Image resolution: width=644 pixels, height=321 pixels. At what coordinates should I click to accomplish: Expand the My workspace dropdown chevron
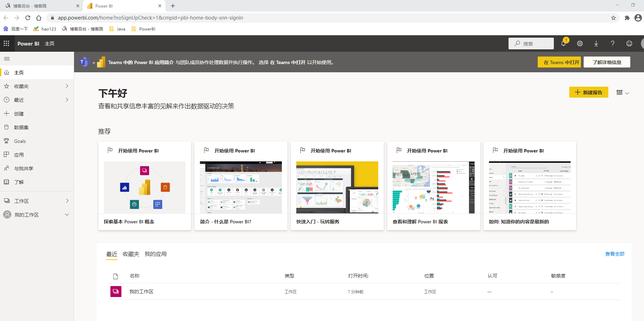click(x=67, y=214)
